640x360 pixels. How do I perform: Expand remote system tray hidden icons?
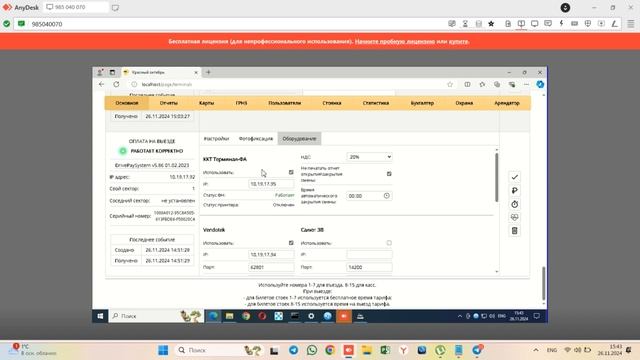(460, 316)
